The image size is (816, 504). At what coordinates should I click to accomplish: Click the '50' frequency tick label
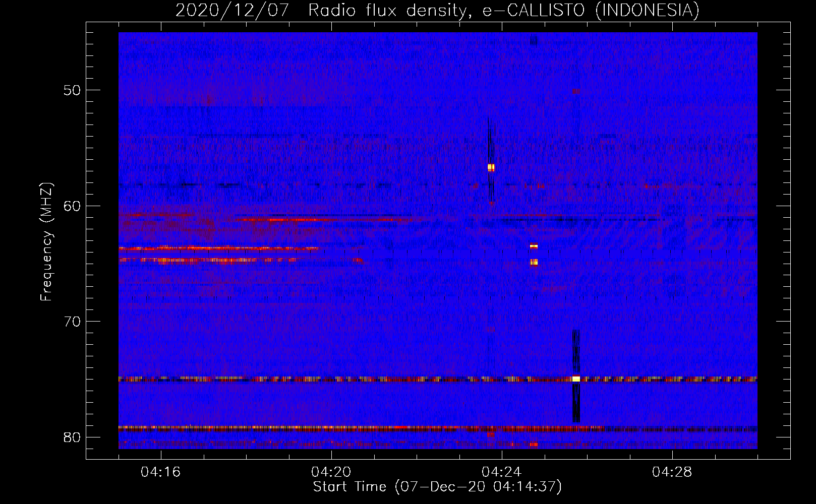(x=72, y=90)
